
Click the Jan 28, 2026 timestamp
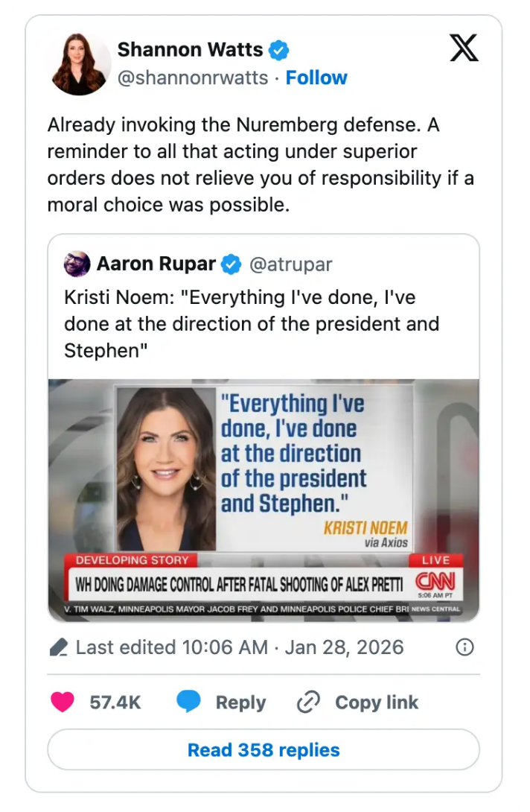click(x=344, y=647)
